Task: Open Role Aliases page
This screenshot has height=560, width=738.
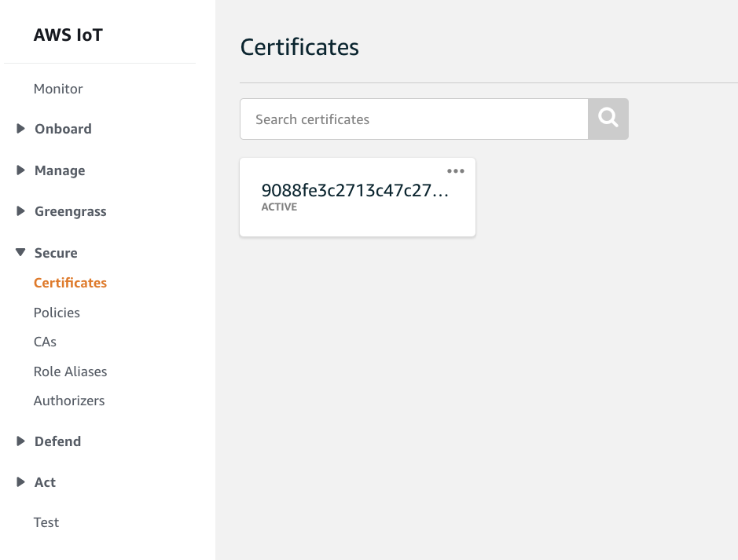Action: [70, 372]
